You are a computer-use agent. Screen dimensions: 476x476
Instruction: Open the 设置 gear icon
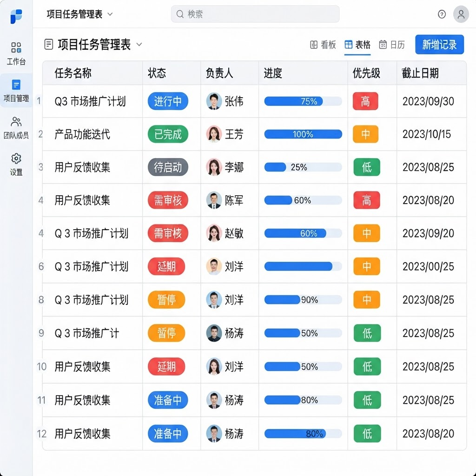[16, 159]
